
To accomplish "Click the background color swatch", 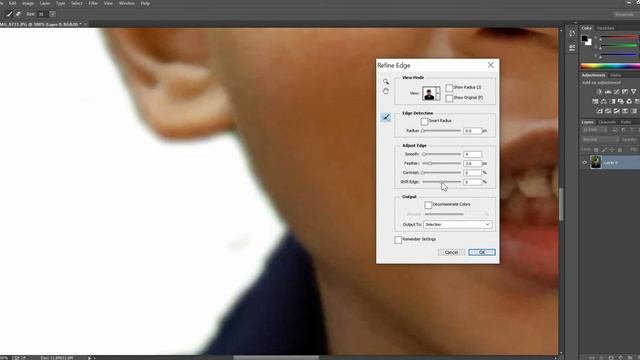I will click(589, 42).
